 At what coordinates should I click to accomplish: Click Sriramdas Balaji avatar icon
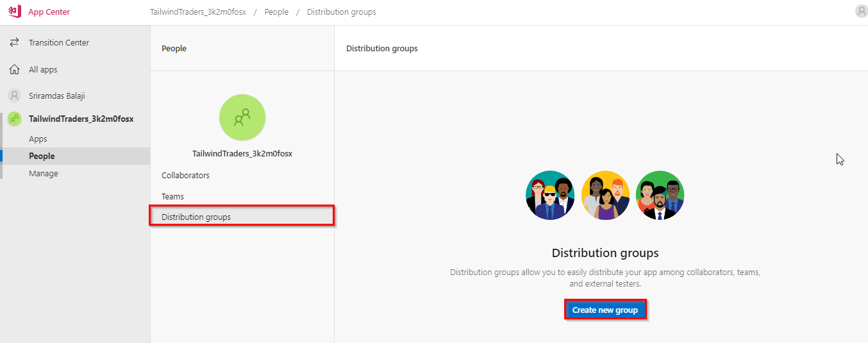coord(14,96)
